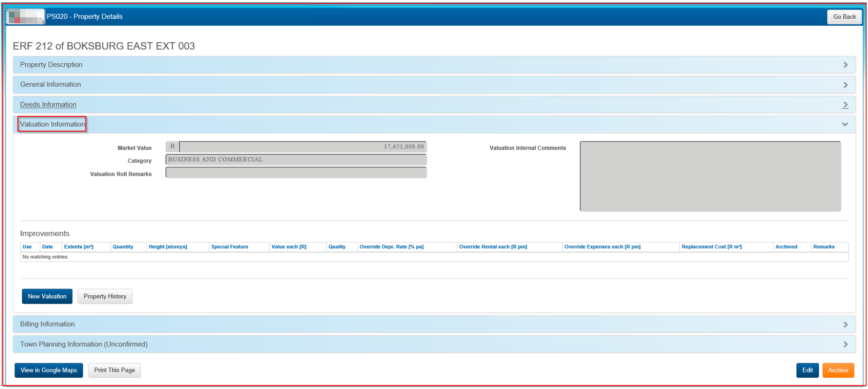Click the Valuation Information section title
The image size is (868, 389).
[x=53, y=124]
